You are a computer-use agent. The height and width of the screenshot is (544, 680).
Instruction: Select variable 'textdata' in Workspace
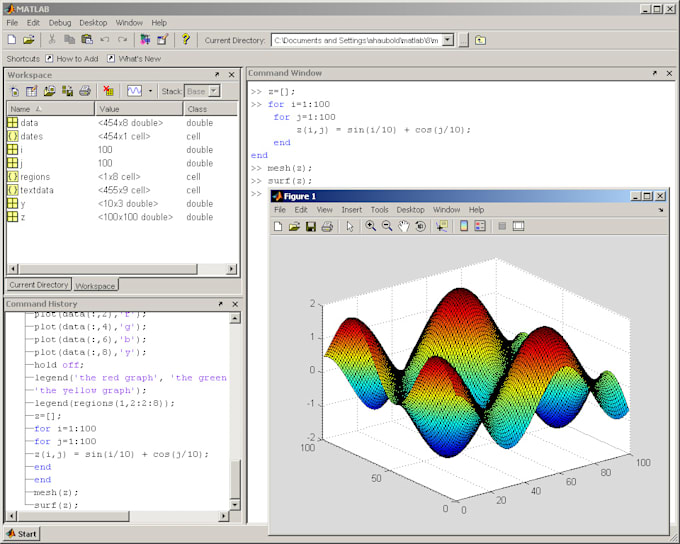click(122, 190)
